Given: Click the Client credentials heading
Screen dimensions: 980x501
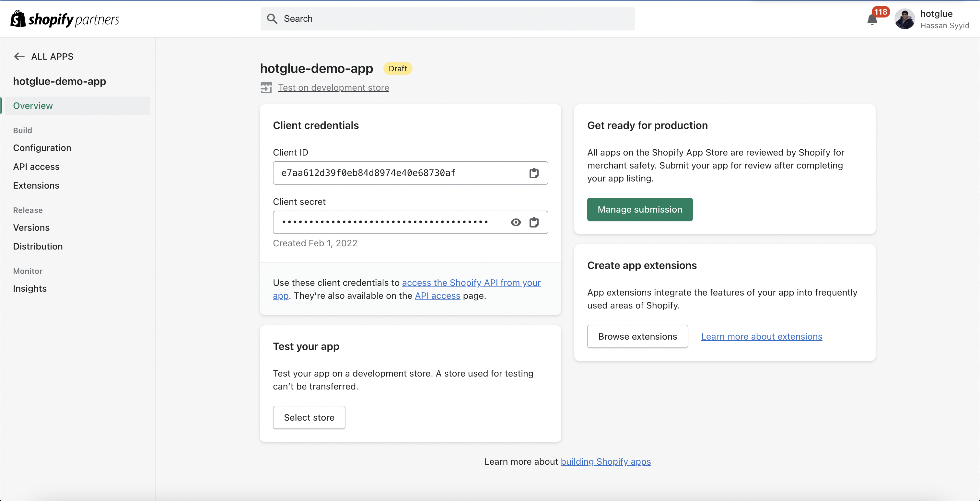Looking at the screenshot, I should tap(316, 125).
